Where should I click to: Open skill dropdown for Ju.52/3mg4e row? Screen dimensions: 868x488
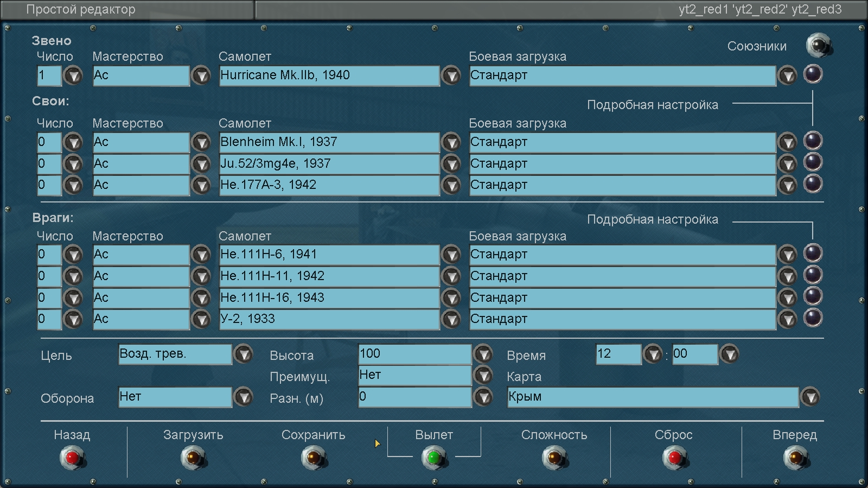(x=201, y=163)
